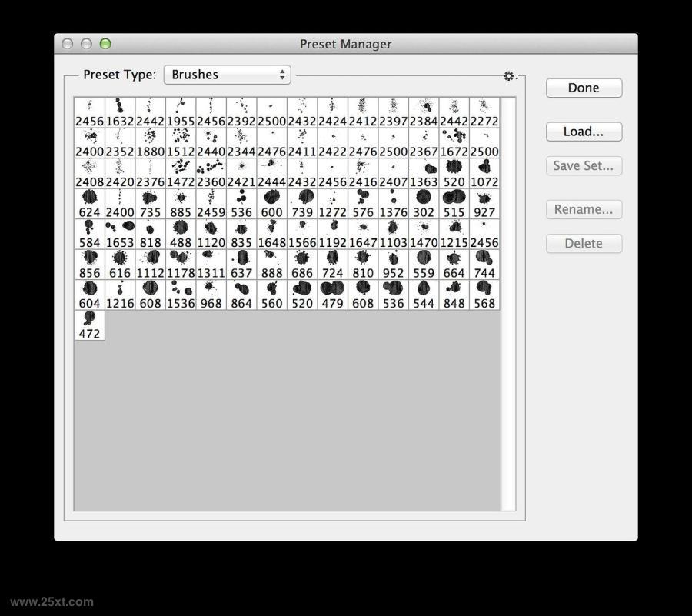Viewport: 692px width, 616px height.
Task: Pick the brush thumbnail 2408
Action: pos(90,174)
